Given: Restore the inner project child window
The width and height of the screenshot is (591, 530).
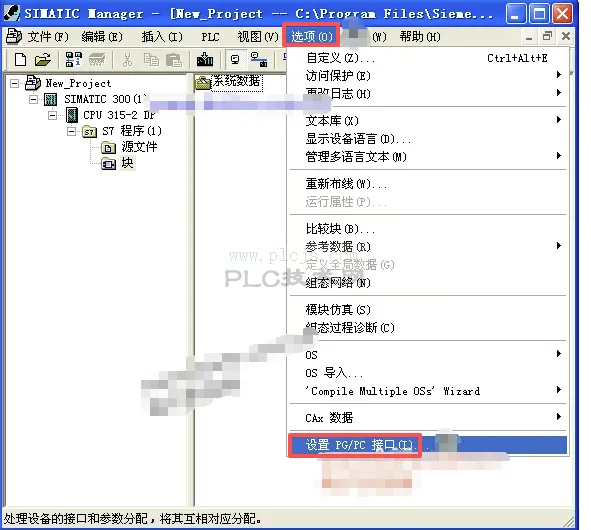Looking at the screenshot, I should [547, 36].
